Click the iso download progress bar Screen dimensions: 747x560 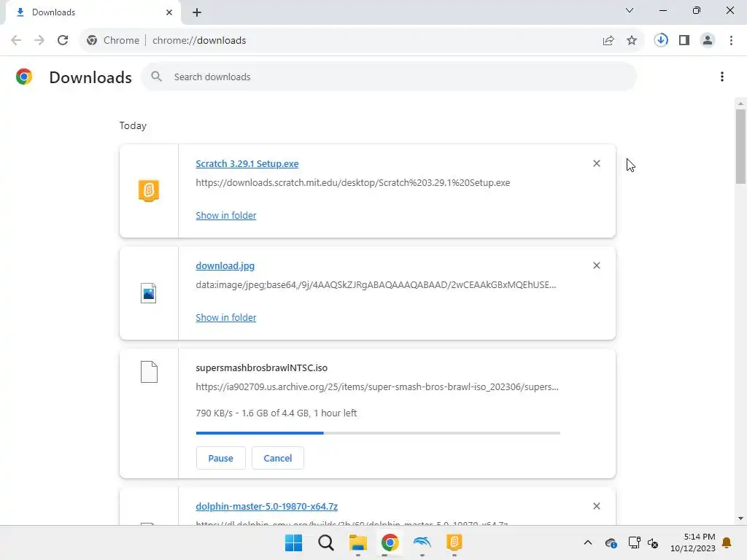pyautogui.click(x=378, y=433)
